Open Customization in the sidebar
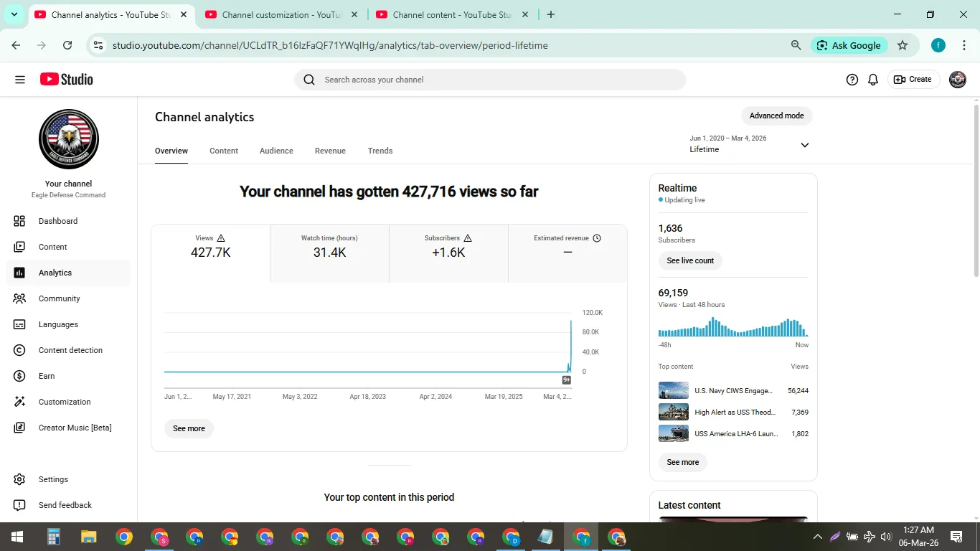The height and width of the screenshot is (551, 980). point(68,402)
